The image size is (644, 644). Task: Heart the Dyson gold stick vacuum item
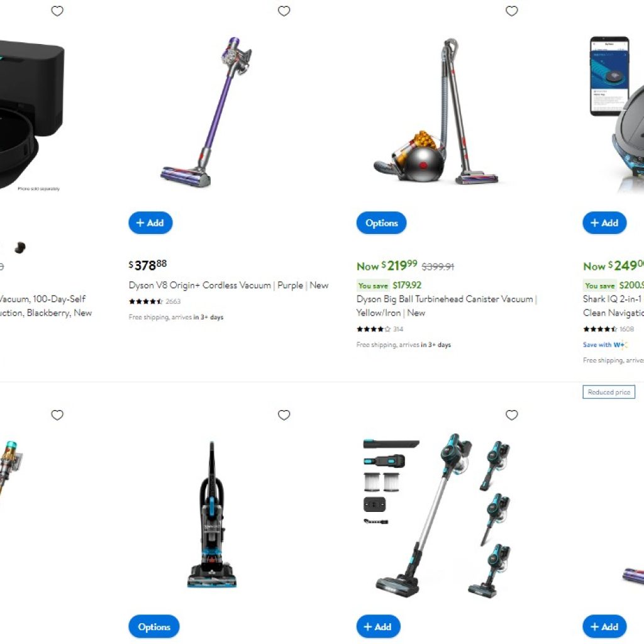coord(57,415)
